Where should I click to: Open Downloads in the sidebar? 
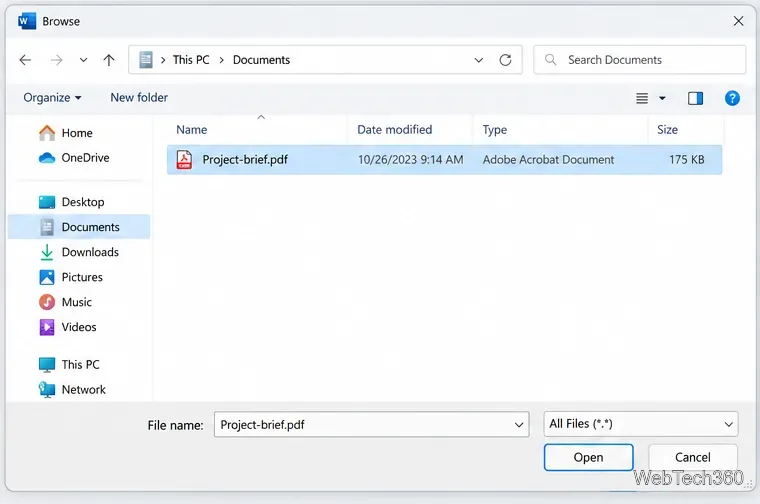pyautogui.click(x=79, y=252)
